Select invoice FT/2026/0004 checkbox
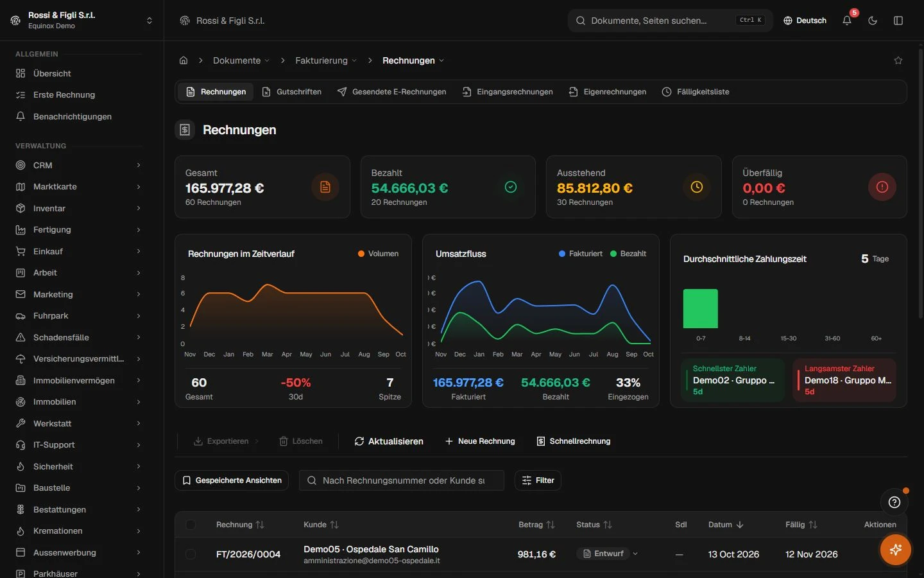This screenshot has width=924, height=578. pos(191,554)
